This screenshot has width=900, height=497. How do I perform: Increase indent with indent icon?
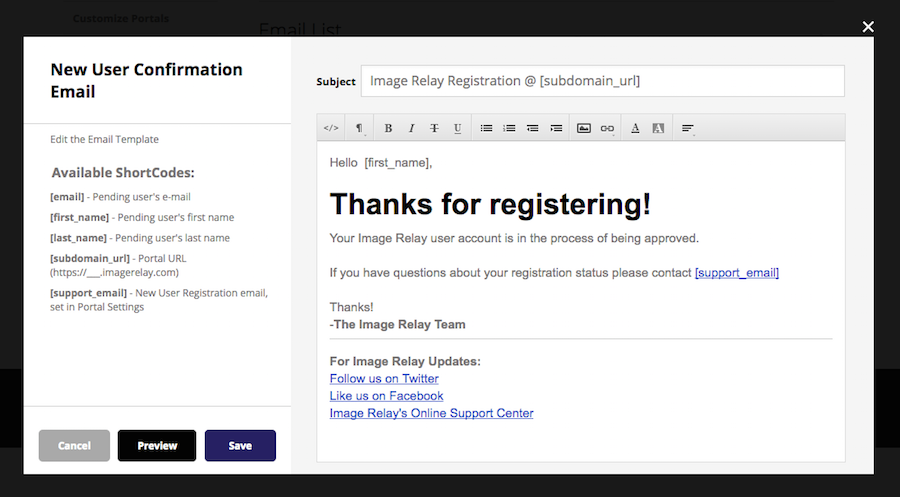(556, 128)
